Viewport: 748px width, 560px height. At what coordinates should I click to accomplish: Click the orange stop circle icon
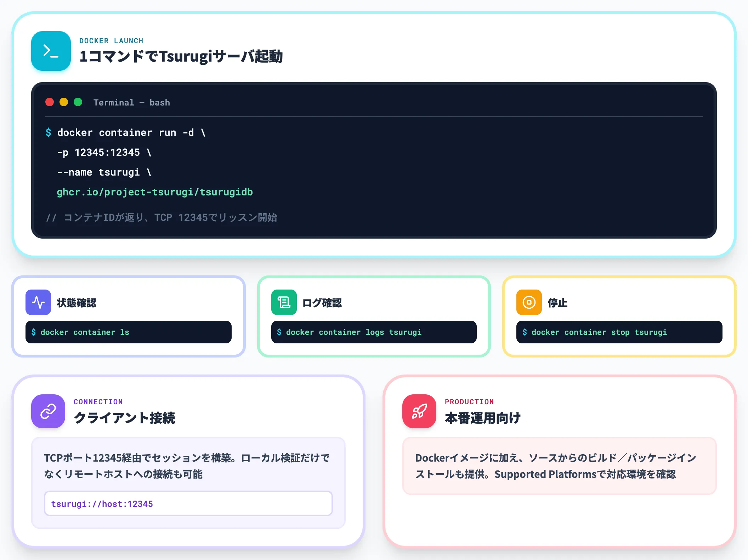[529, 302]
